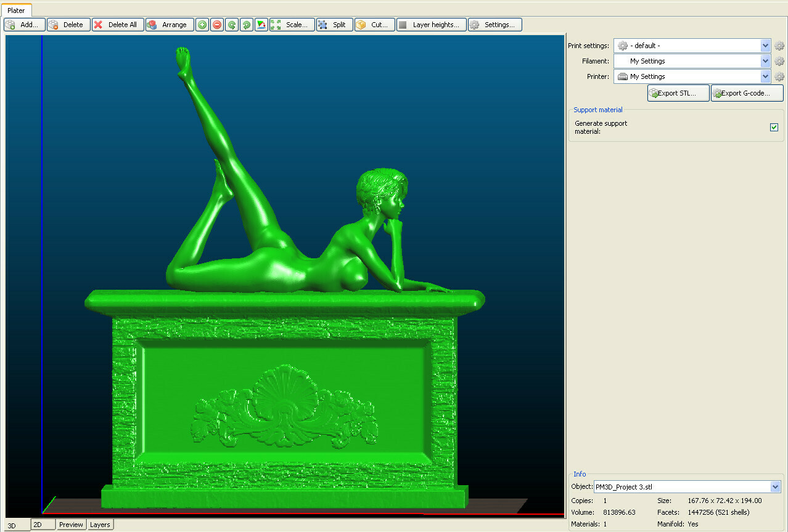Click the Layer heights toolbar button

click(431, 25)
